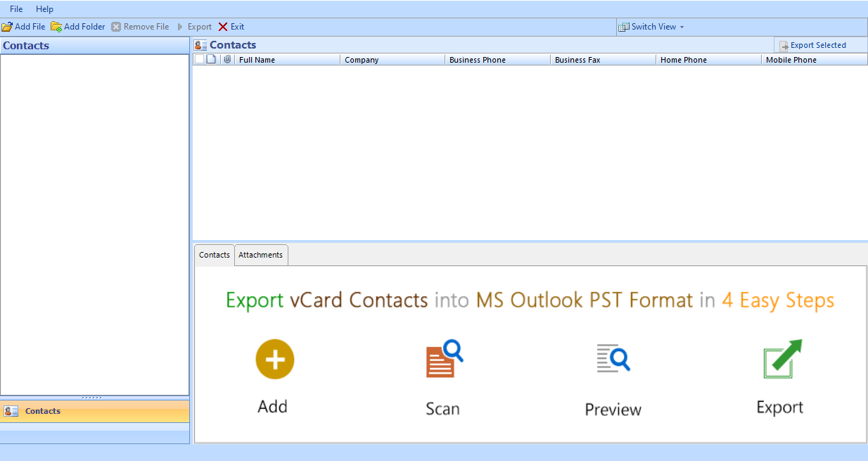
Task: Click the document icon column header
Action: pyautogui.click(x=211, y=59)
